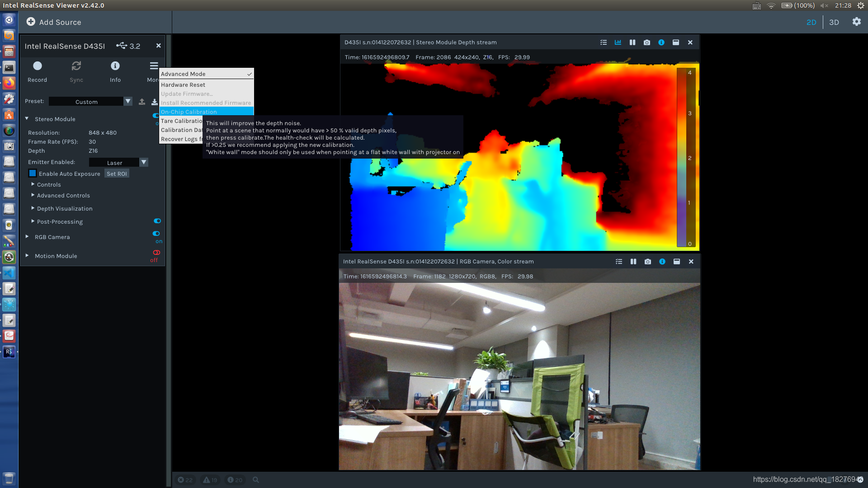This screenshot has height=488, width=868.
Task: Take snapshot of depth stream
Action: (647, 42)
